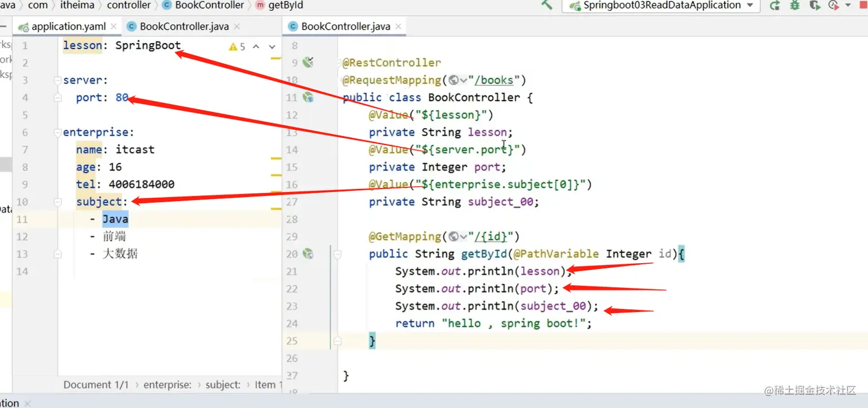Go to next highlighted problem arrow
Image resolution: width=868 pixels, height=408 pixels.
click(272, 47)
